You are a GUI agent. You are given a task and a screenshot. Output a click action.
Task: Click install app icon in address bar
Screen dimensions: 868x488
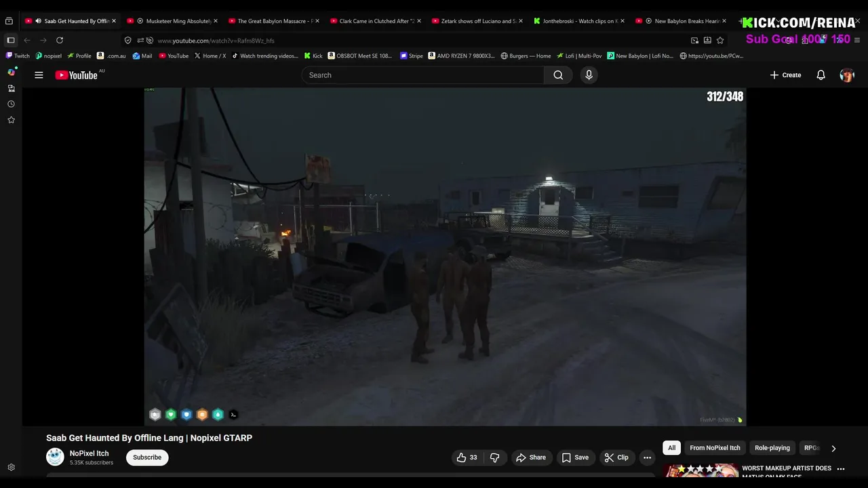coord(707,41)
